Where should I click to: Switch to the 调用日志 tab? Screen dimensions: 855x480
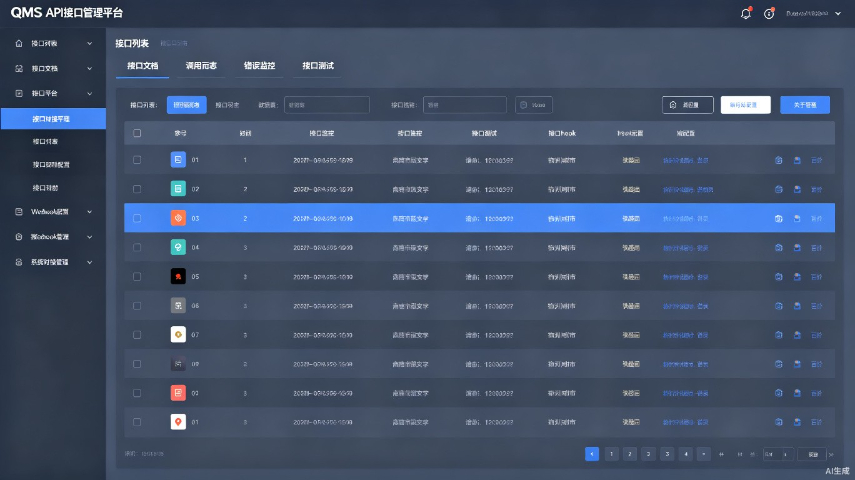(x=201, y=65)
